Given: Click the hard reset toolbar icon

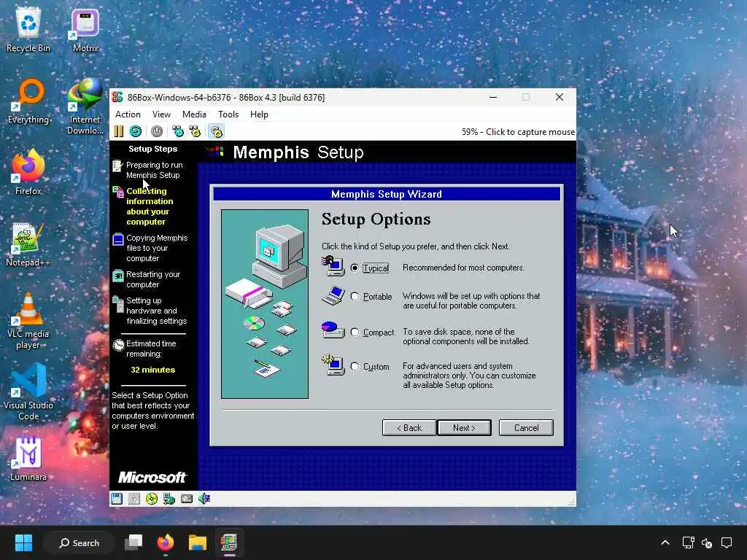Looking at the screenshot, I should 136,131.
